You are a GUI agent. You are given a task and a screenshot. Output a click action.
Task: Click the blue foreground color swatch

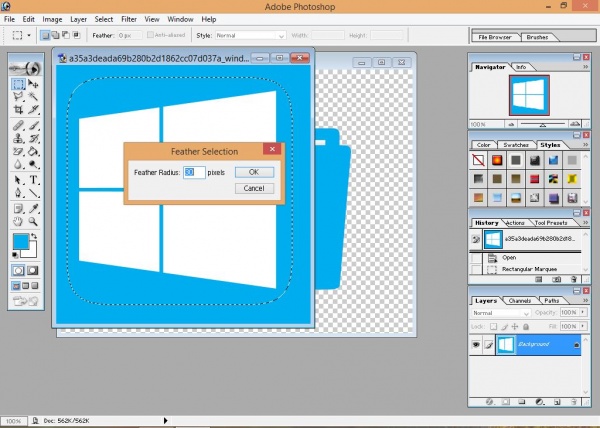coord(20,242)
